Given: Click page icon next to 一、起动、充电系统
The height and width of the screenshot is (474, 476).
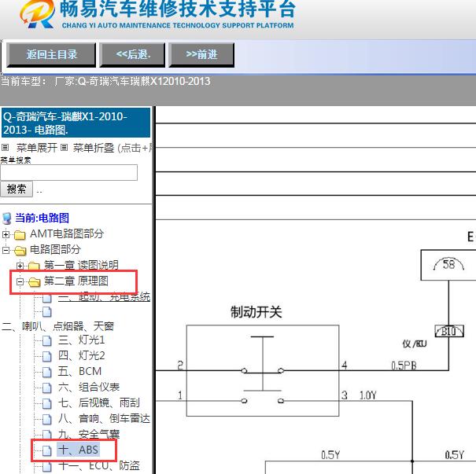Looking at the screenshot, I should pos(46,298).
